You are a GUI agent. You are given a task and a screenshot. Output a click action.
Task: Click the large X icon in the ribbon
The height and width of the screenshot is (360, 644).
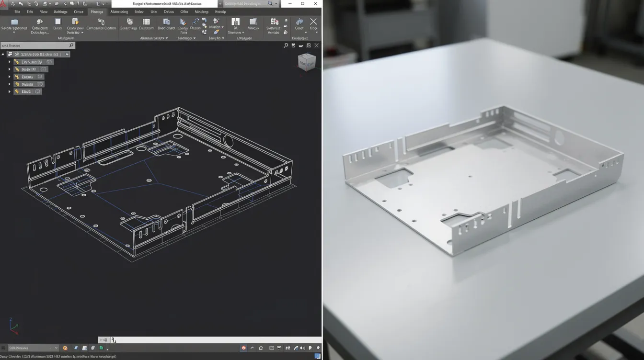tap(313, 22)
